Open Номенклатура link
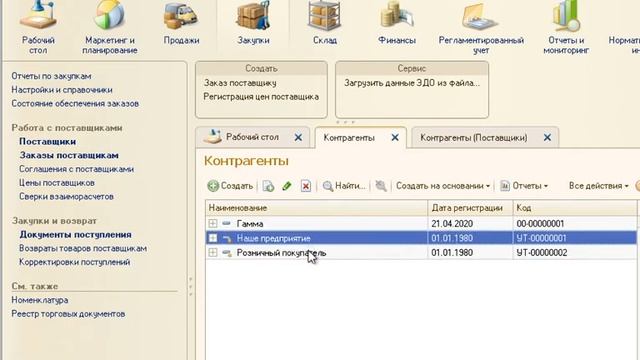This screenshot has width=640, height=360. pos(40,300)
